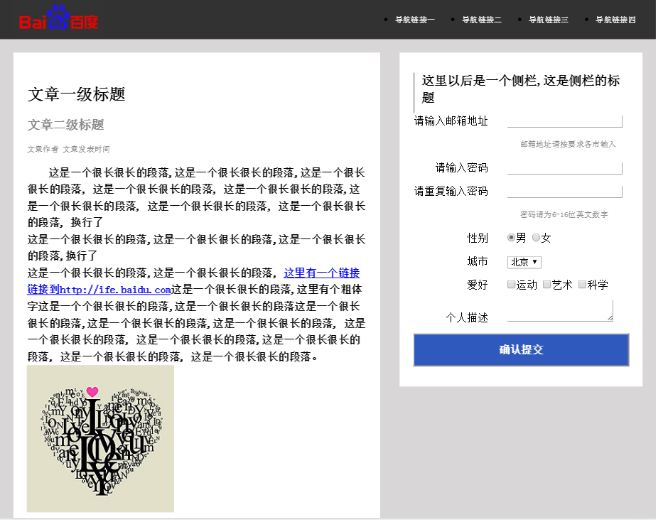
Task: Click the heart-shaped word art image
Action: tap(100, 440)
